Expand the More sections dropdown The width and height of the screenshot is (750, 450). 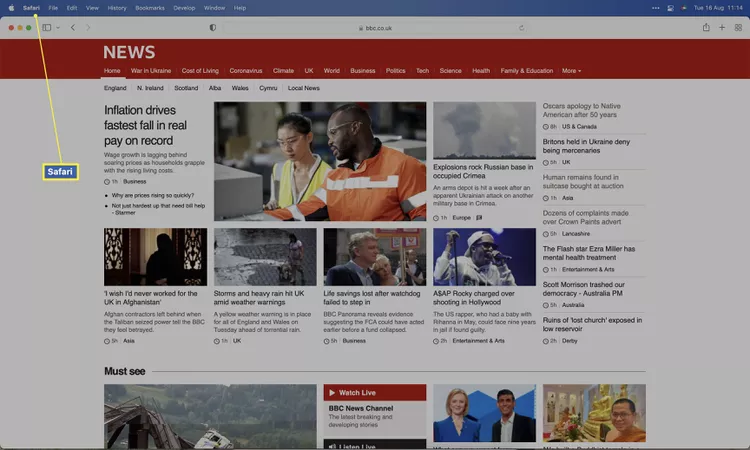[571, 71]
